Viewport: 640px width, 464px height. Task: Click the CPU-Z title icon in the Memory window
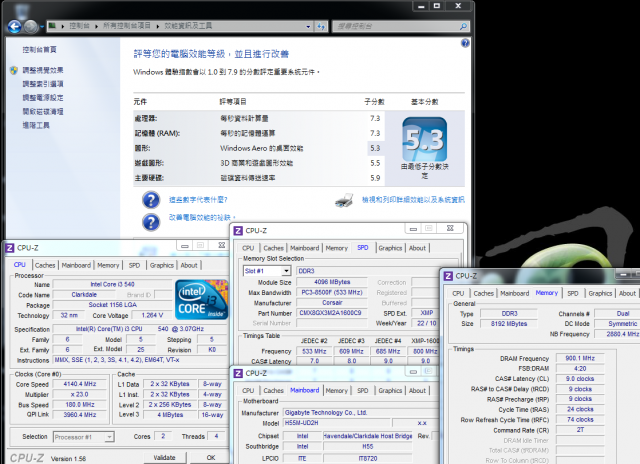[x=448, y=276]
